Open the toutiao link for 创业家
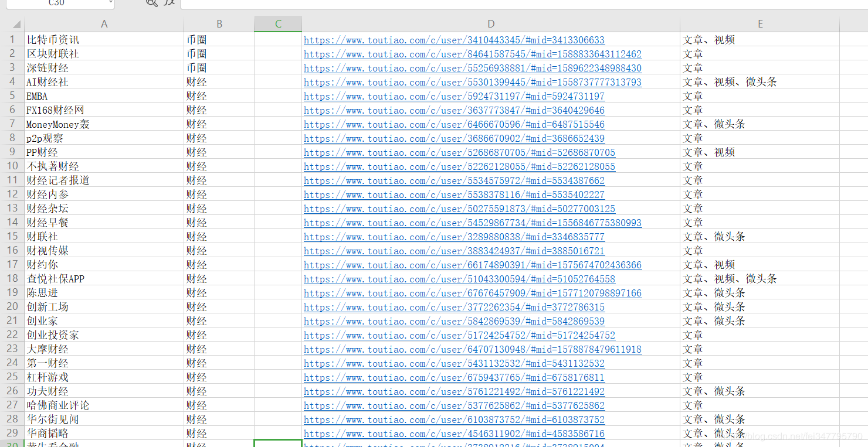Screen dimensions: 868x447 (x=454, y=321)
